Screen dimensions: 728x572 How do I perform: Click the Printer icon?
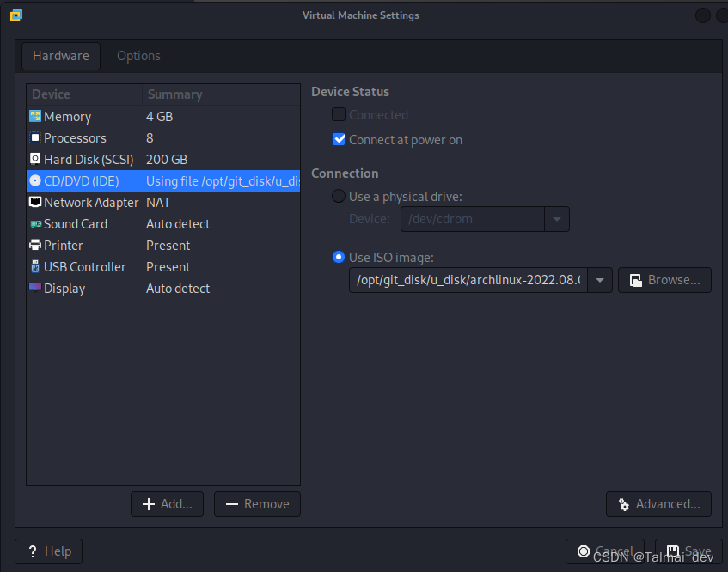[35, 245]
